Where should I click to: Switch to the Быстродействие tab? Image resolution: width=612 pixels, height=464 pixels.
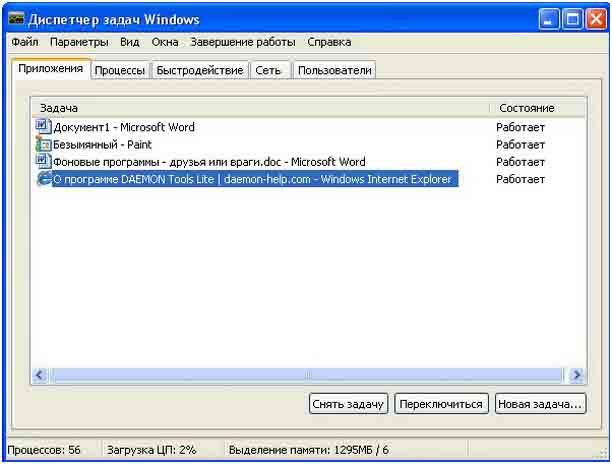point(200,70)
